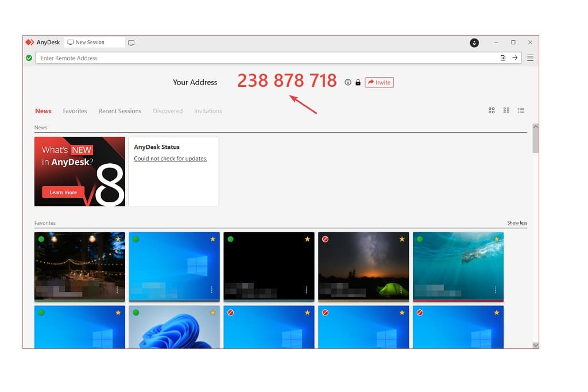588x392 pixels.
Task: Click the vertical scrollbar thumb
Action: [536, 141]
